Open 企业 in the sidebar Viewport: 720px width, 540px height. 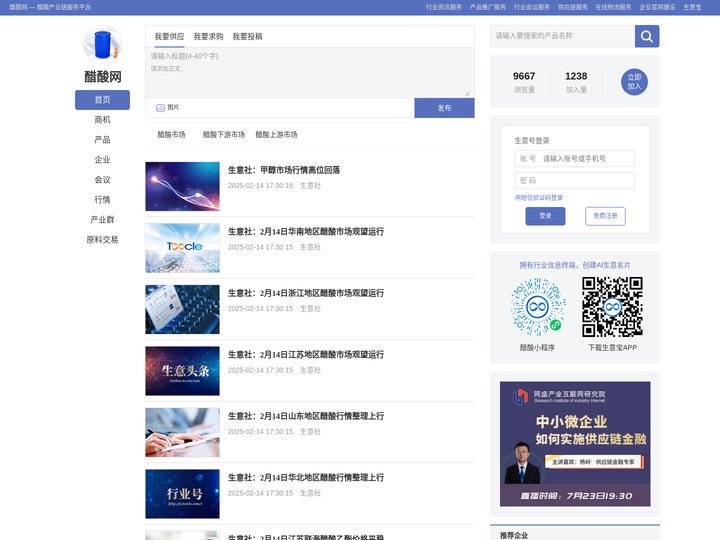pos(102,160)
